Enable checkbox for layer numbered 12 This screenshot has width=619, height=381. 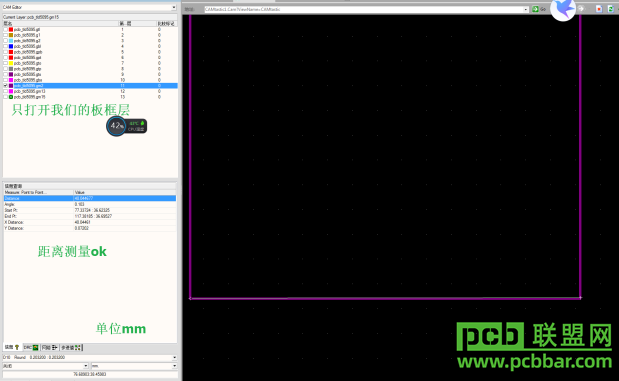pyautogui.click(x=6, y=91)
